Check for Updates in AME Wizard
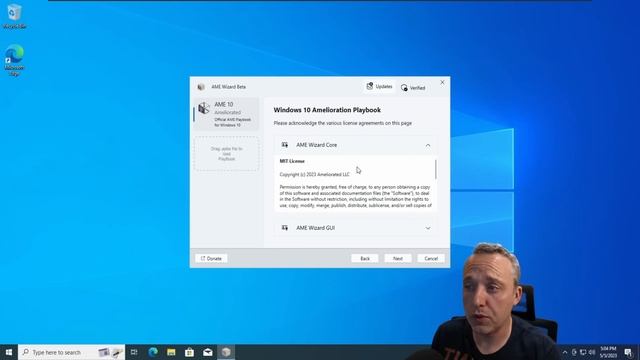The height and width of the screenshot is (360, 640). 379,87
